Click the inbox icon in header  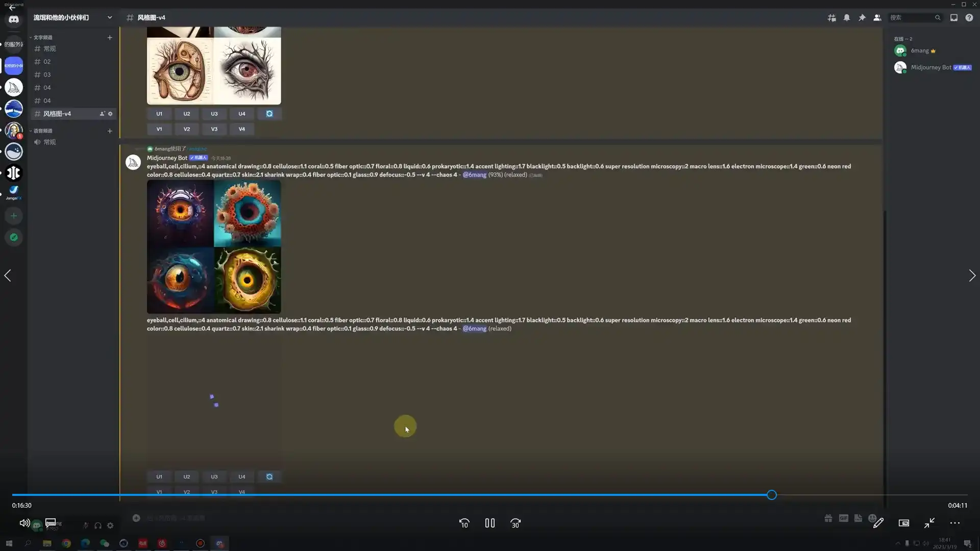click(953, 18)
